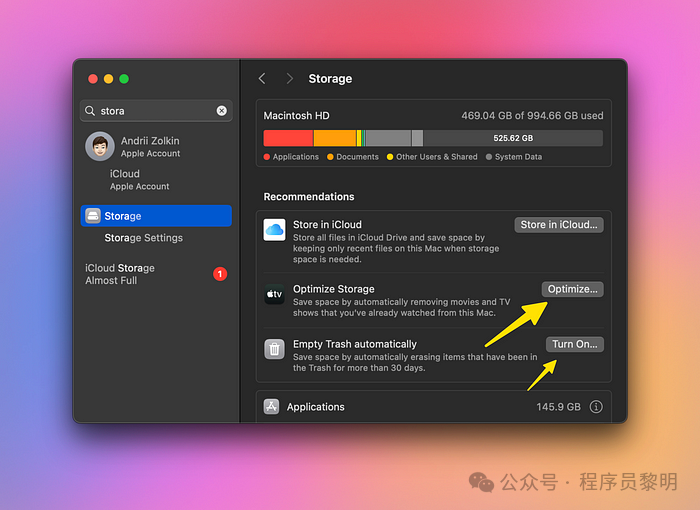The image size is (700, 510).
Task: Click the Trash can icon
Action: [x=275, y=349]
